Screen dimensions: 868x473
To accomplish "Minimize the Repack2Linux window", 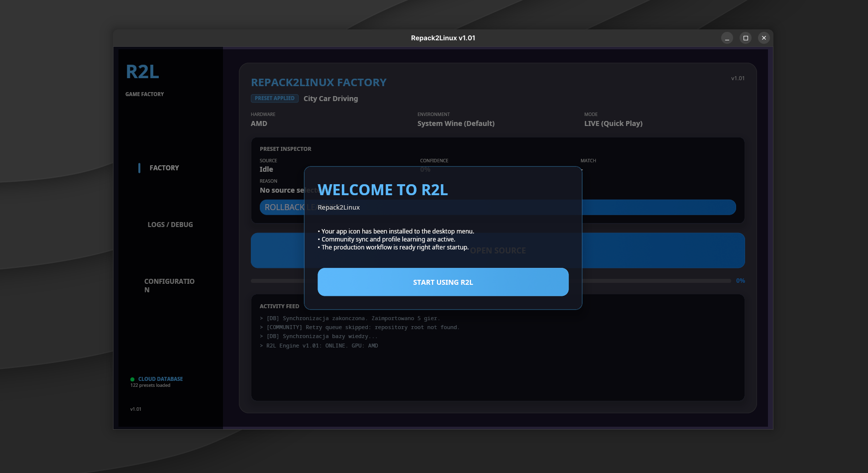I will pyautogui.click(x=727, y=38).
